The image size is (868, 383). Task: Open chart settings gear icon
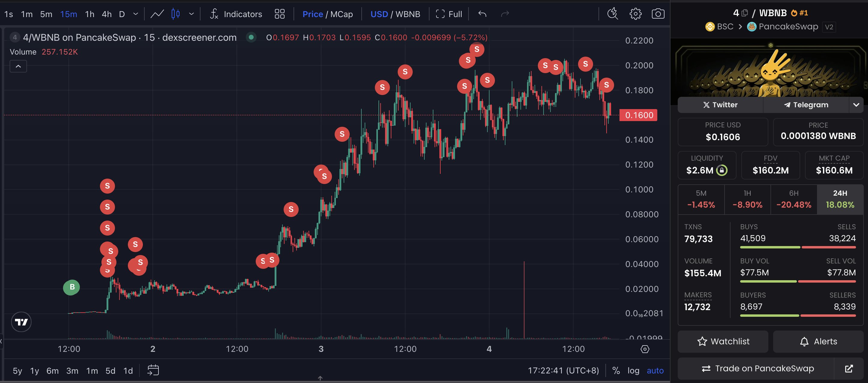tap(635, 14)
